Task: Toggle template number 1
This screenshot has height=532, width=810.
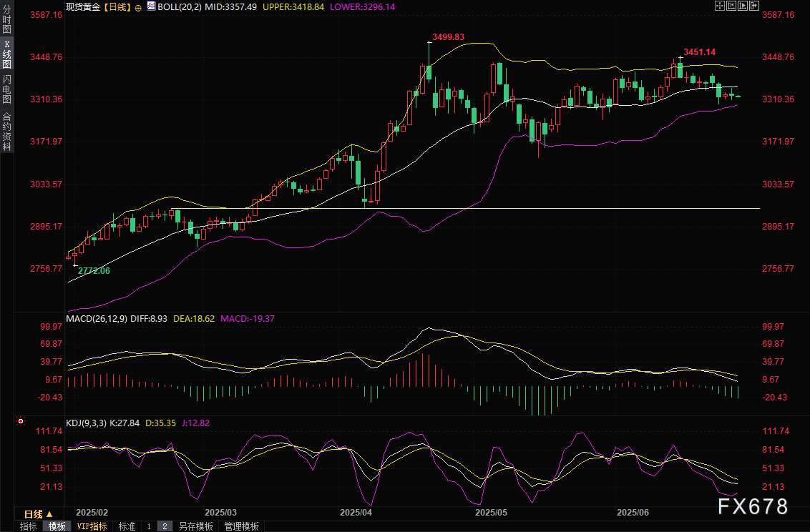Action: (x=149, y=526)
